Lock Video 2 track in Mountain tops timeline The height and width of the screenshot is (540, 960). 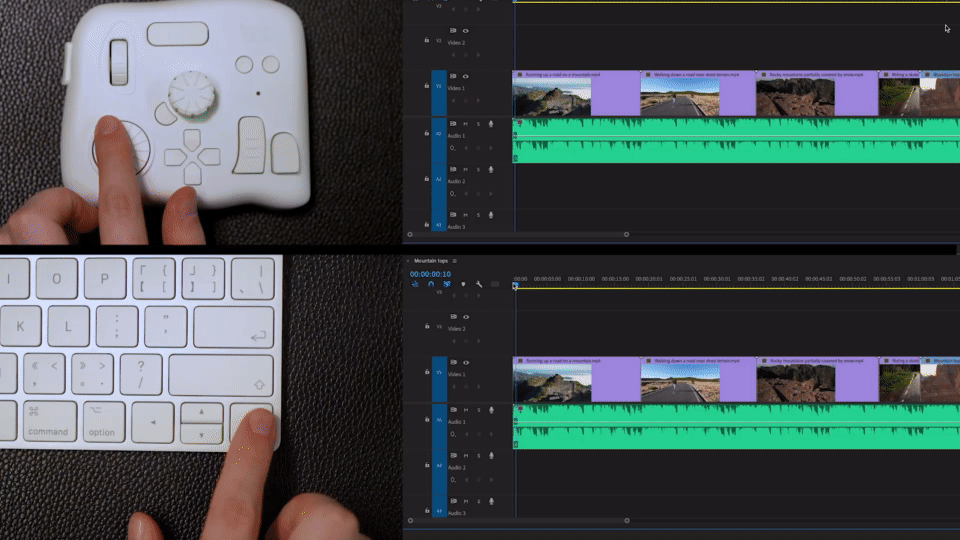coord(427,326)
